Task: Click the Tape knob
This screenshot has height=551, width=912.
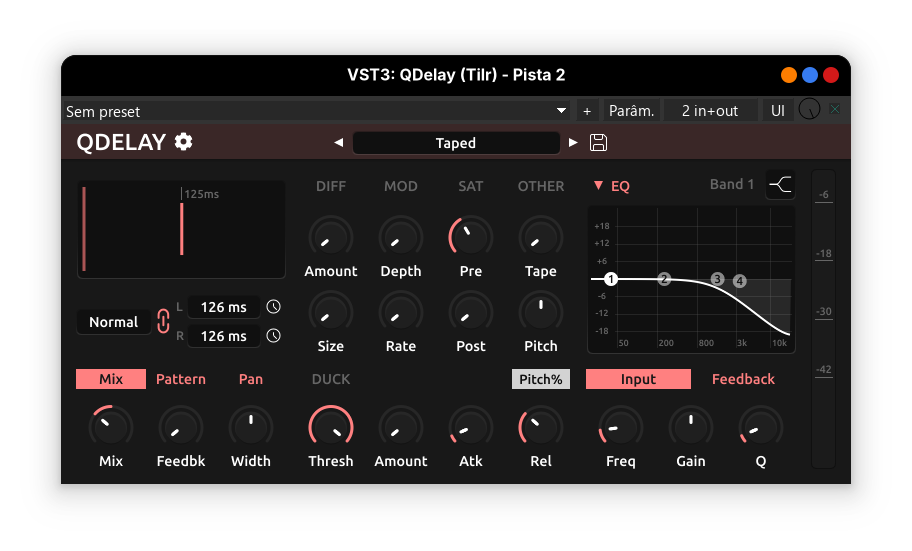Action: pyautogui.click(x=541, y=238)
